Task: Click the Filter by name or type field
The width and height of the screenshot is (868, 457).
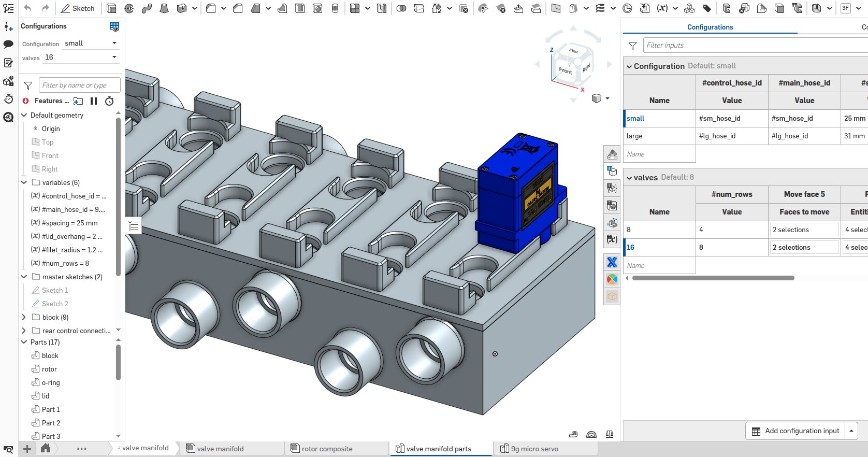Action: tap(80, 85)
